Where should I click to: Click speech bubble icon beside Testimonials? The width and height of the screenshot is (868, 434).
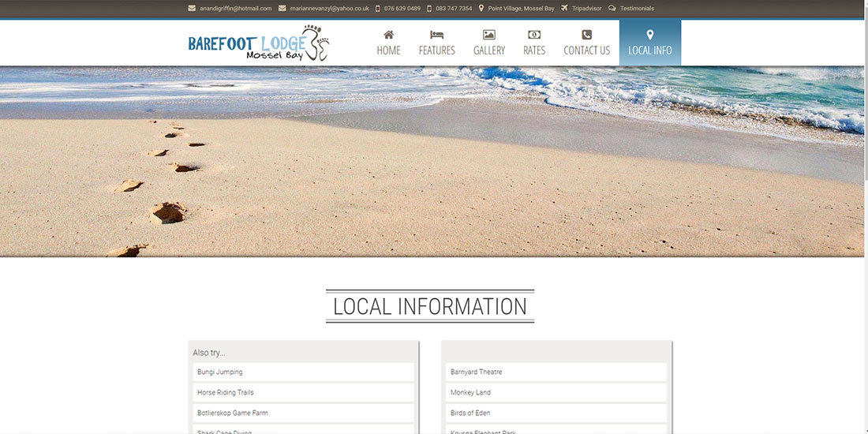[x=612, y=9]
